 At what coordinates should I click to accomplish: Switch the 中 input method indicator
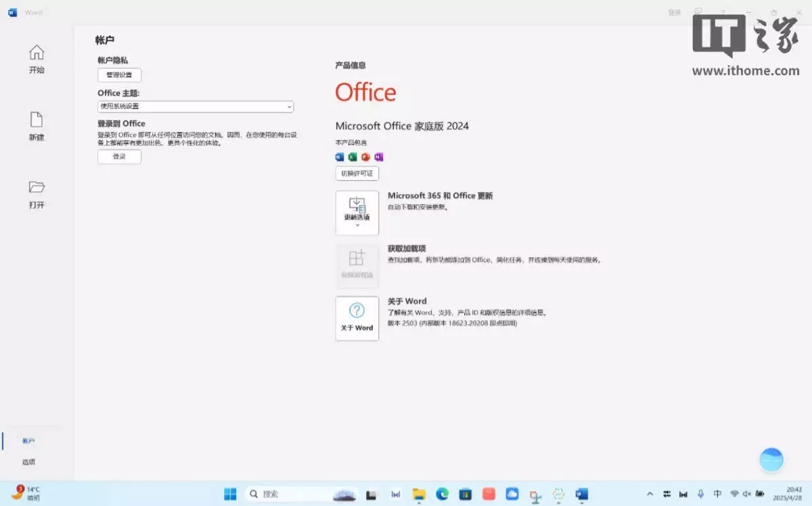click(717, 494)
